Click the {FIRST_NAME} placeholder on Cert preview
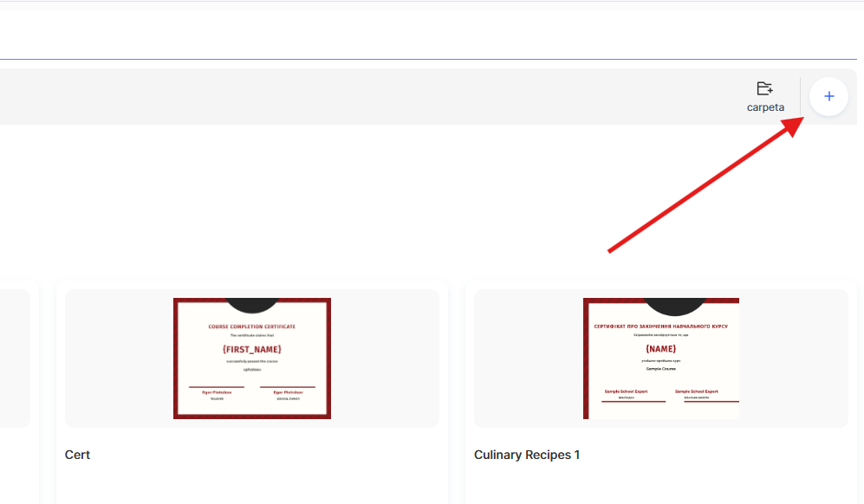 coord(252,349)
